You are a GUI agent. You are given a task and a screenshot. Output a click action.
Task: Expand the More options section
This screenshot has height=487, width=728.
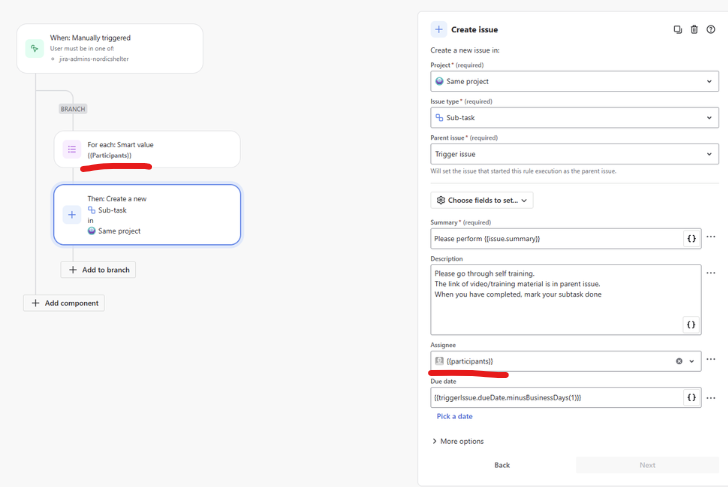pos(458,441)
